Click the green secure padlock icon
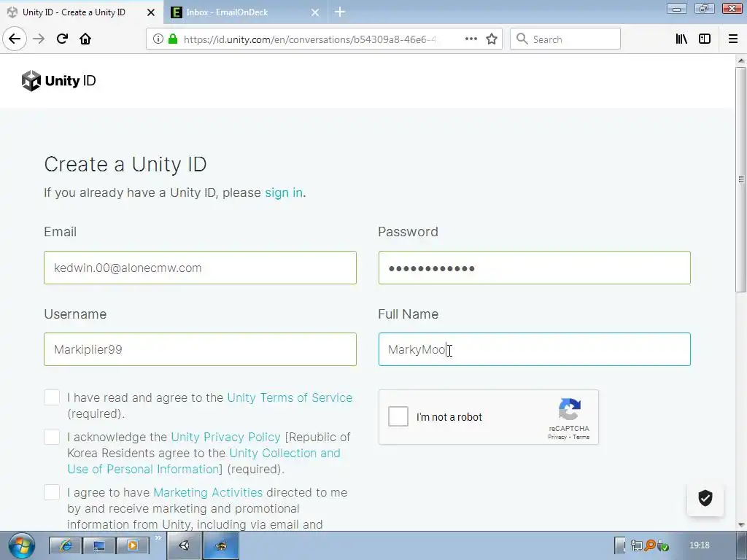This screenshot has width=747, height=560. [x=173, y=39]
